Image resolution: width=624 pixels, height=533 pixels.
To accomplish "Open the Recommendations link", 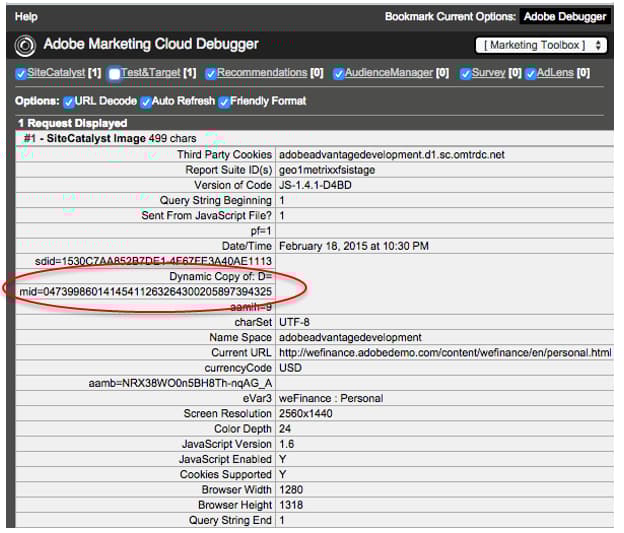I will click(262, 72).
